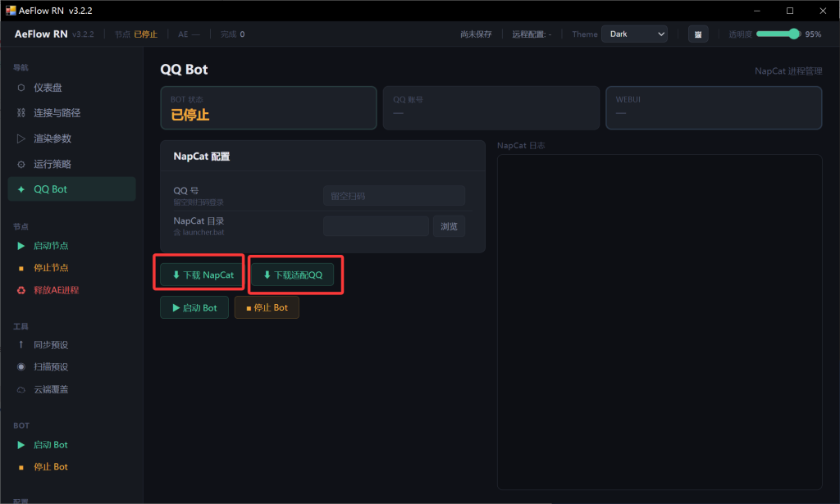Click the 下载 NapCat button
840x504 pixels.
click(202, 275)
